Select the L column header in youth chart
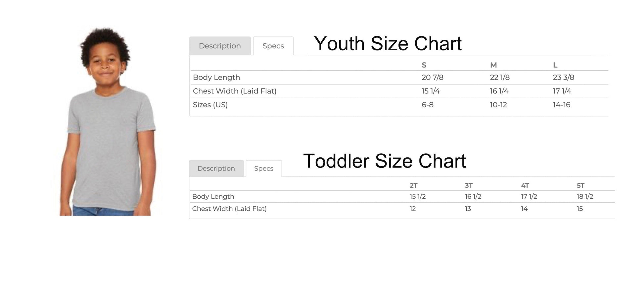The width and height of the screenshot is (644, 302). click(x=555, y=65)
